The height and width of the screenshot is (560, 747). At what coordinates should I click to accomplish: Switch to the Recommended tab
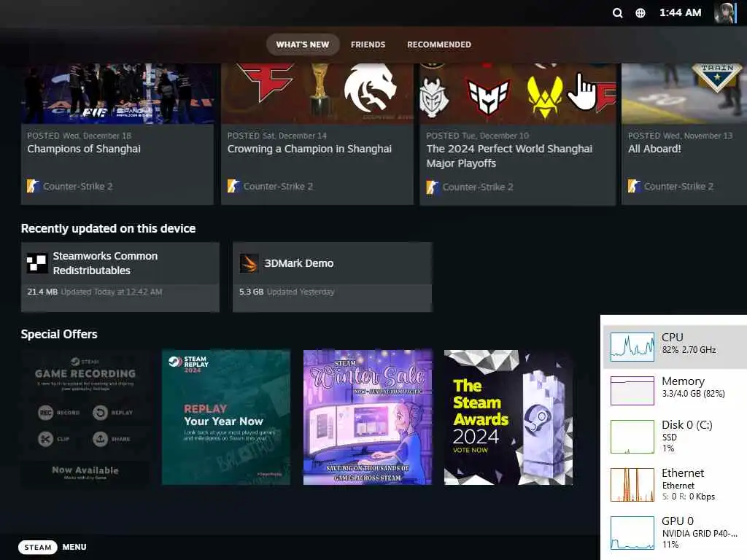coord(438,44)
